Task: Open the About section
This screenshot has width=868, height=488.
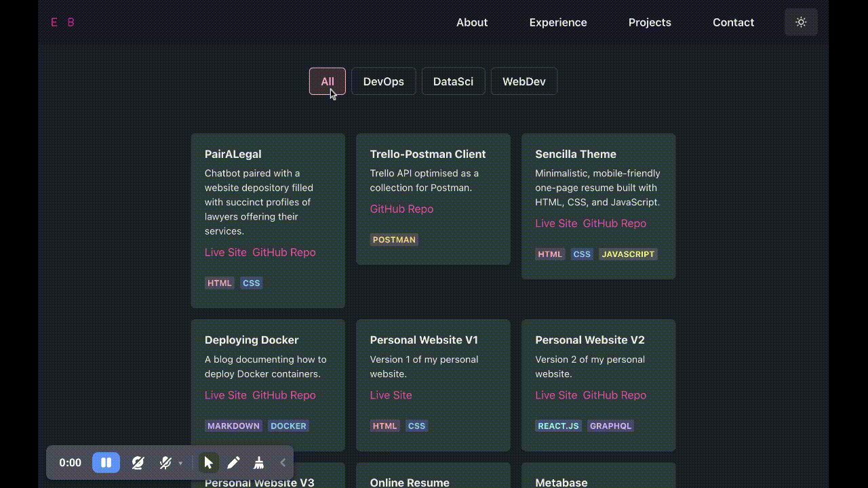Action: 472,22
